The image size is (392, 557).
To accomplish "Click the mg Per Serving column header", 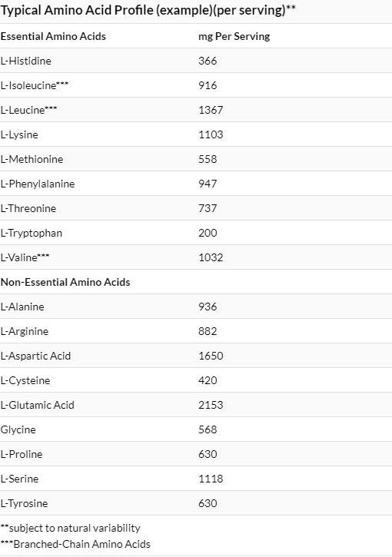I will coord(234,36).
